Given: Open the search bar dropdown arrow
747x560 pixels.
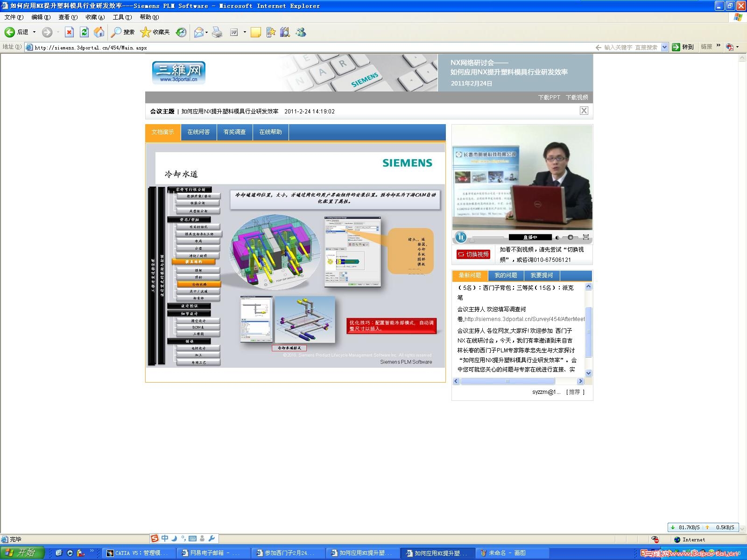Looking at the screenshot, I should click(x=665, y=47).
